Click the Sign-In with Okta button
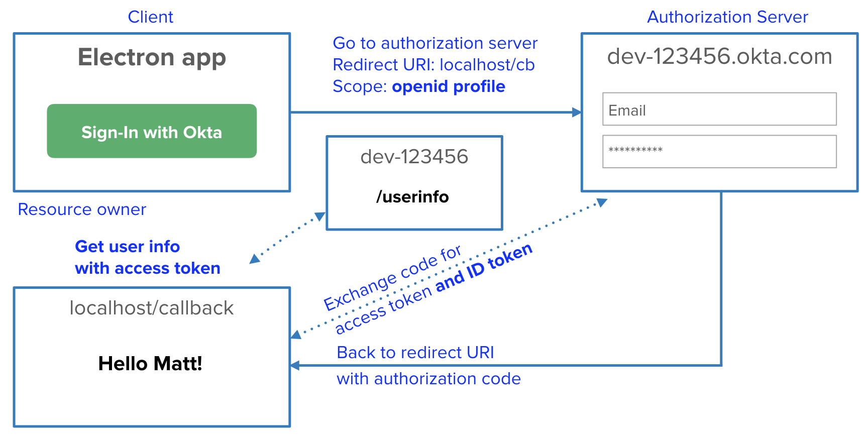The image size is (868, 438). [152, 131]
